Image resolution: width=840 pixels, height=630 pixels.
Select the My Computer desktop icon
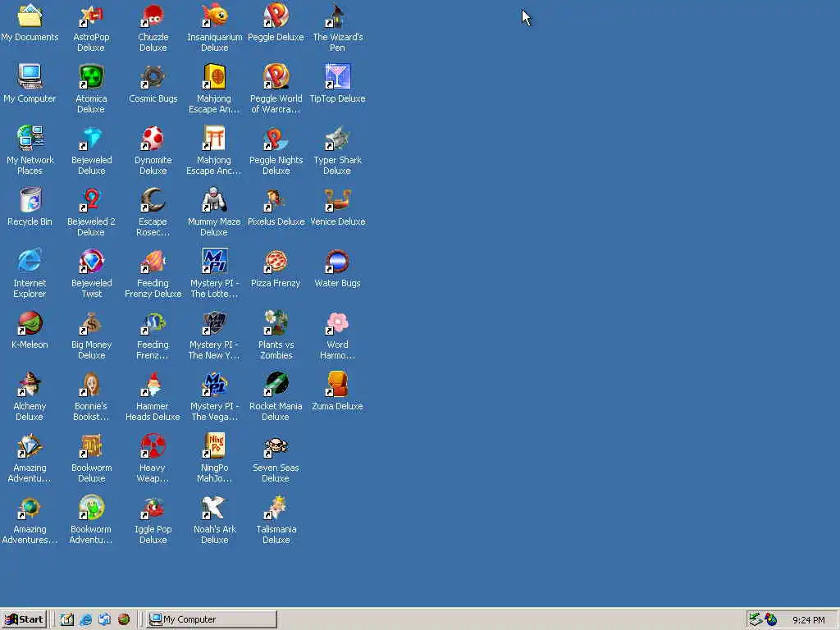click(30, 84)
